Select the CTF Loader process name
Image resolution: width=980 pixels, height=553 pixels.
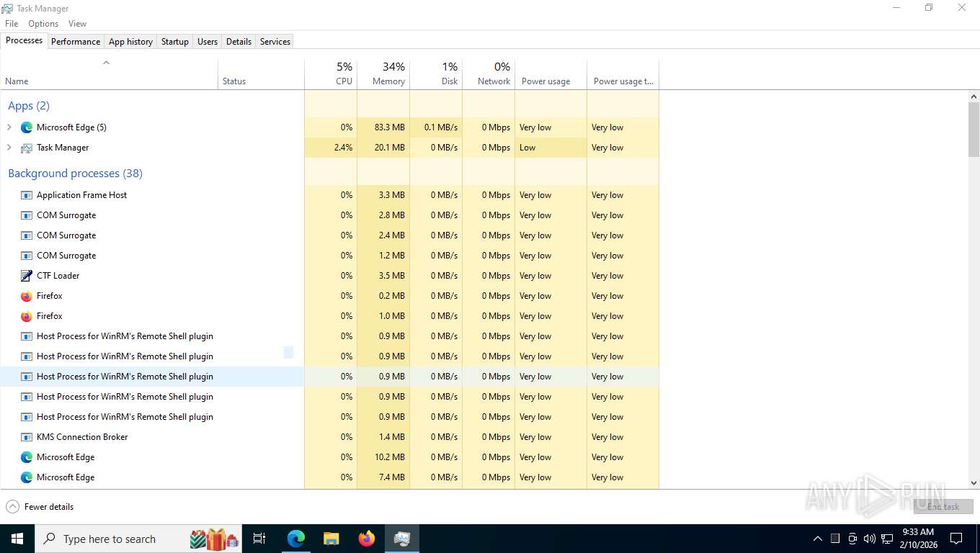point(58,276)
